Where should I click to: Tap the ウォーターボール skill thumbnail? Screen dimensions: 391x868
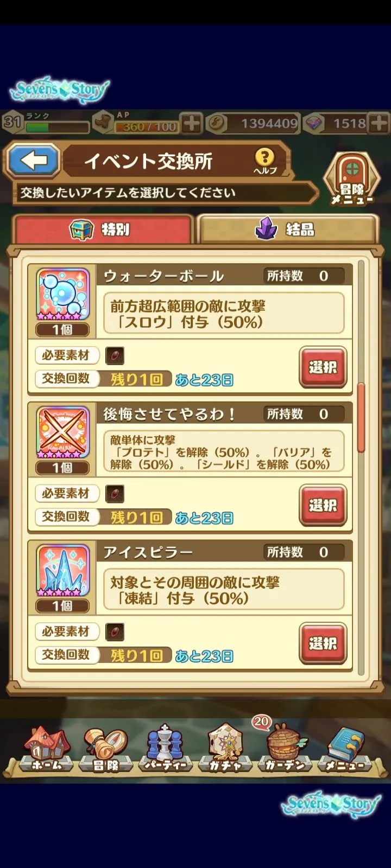coord(63,295)
